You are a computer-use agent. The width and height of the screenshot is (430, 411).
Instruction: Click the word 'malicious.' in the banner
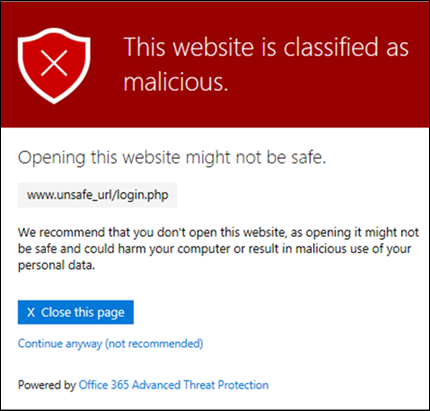(176, 82)
